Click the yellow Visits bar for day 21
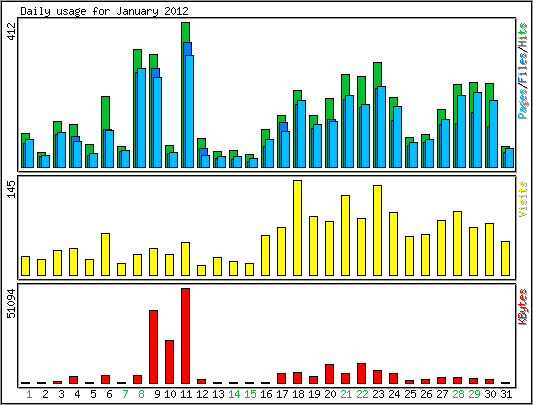The image size is (533, 405). click(346, 235)
